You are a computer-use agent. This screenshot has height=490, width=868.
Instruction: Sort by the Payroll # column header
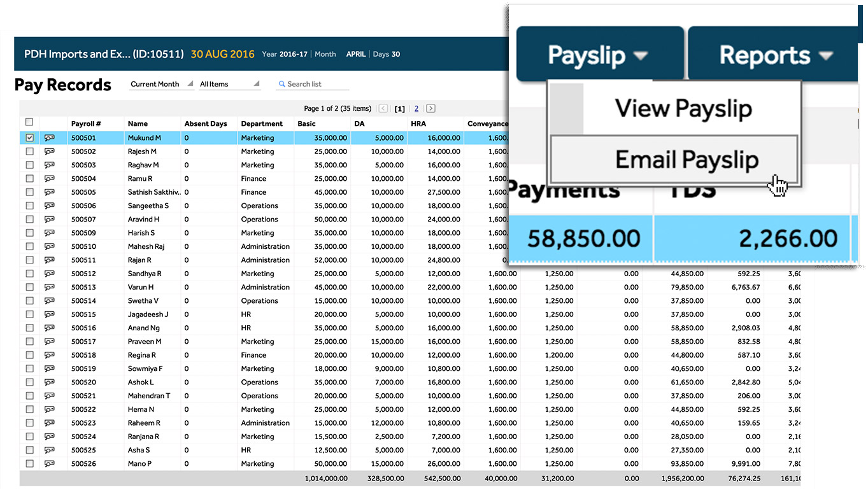86,123
